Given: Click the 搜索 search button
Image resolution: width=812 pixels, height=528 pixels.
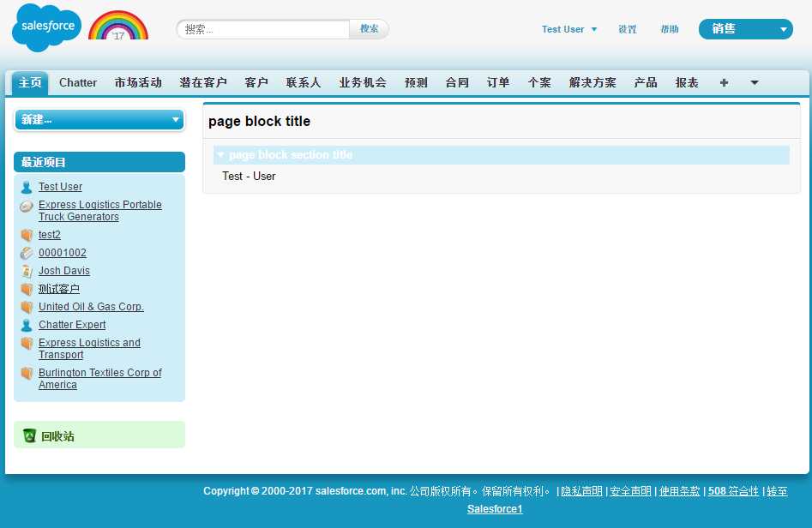Looking at the screenshot, I should click(369, 29).
